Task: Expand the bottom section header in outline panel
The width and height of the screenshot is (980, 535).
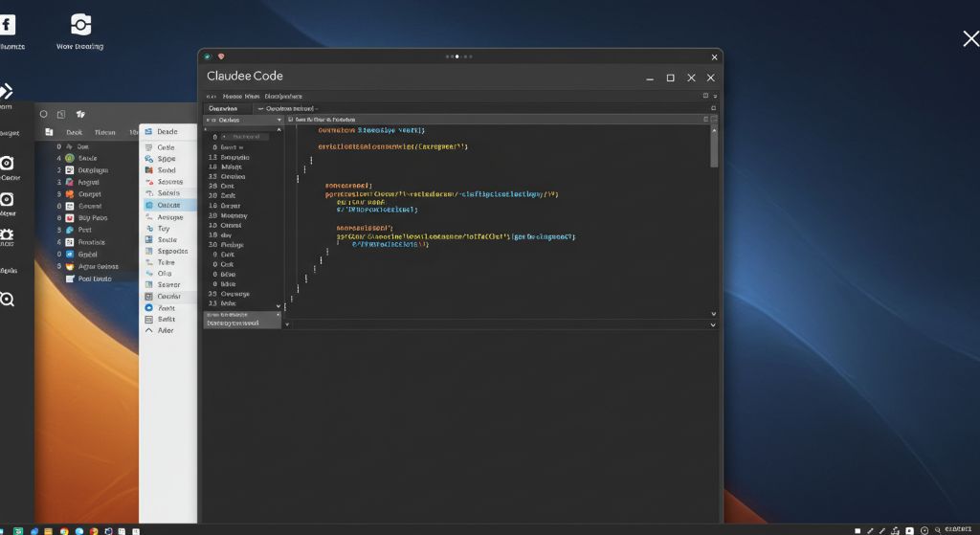Action: [x=242, y=314]
